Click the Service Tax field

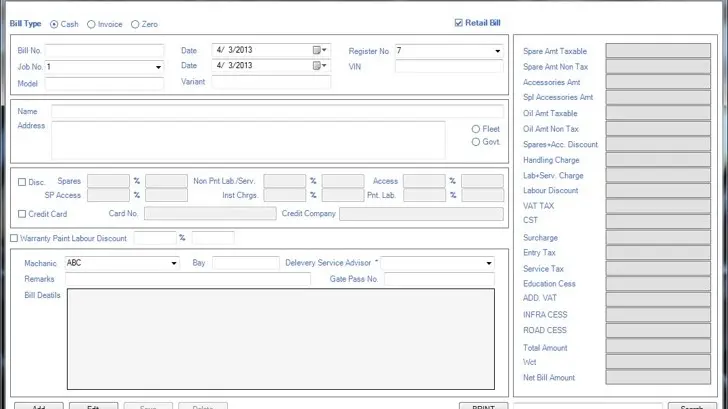[658, 268]
